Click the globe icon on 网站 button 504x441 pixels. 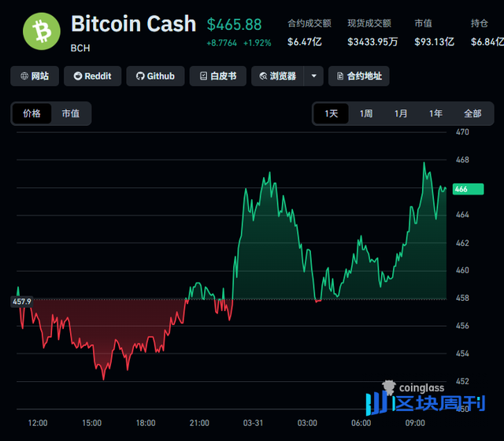pos(24,76)
